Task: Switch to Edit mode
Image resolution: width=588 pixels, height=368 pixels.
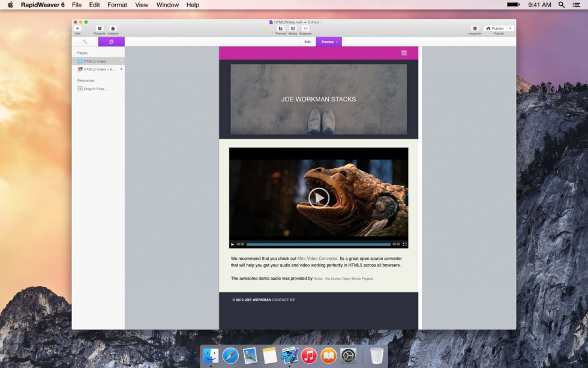Action: [x=307, y=41]
